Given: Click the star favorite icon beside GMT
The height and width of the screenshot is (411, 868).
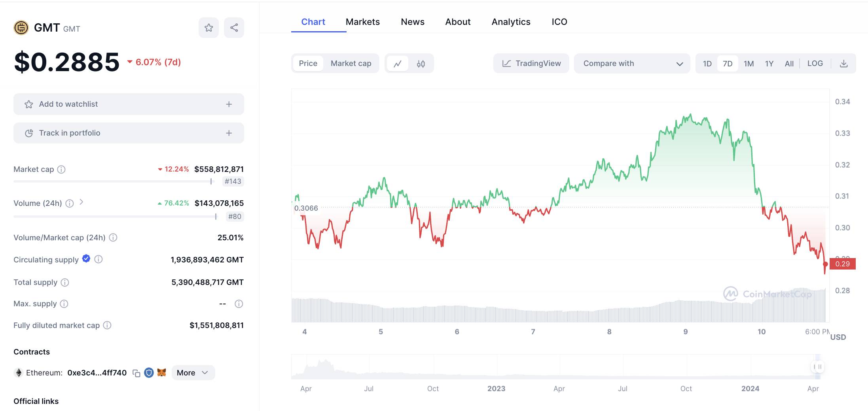Looking at the screenshot, I should tap(208, 28).
